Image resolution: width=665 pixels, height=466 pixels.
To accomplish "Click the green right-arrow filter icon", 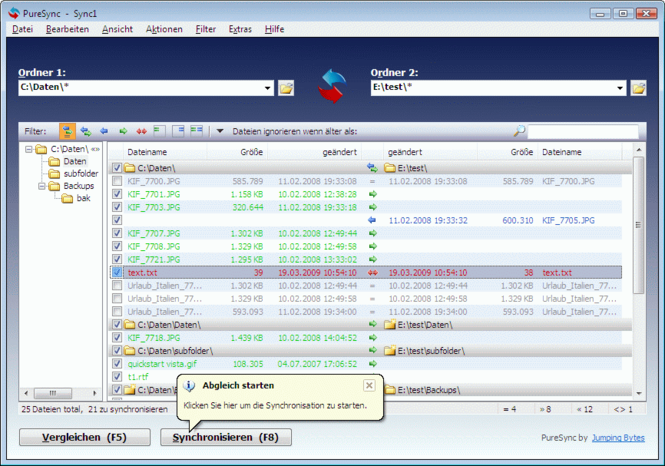I will point(123,131).
